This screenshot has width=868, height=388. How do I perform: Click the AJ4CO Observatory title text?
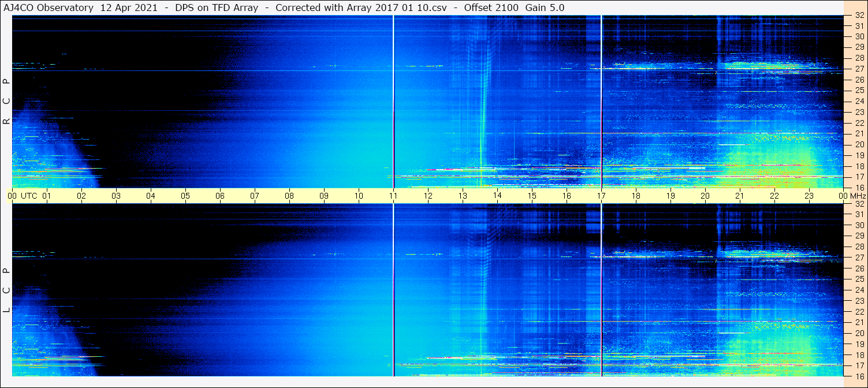(49, 8)
